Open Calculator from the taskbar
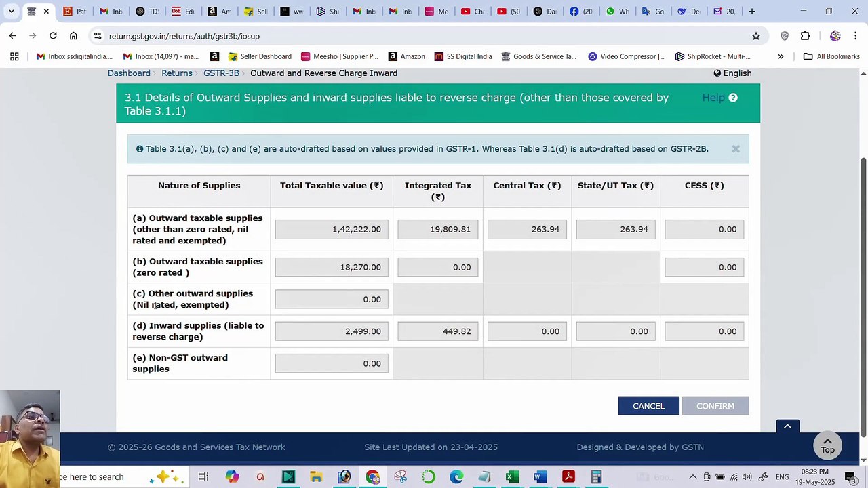This screenshot has width=868, height=488. (597, 477)
